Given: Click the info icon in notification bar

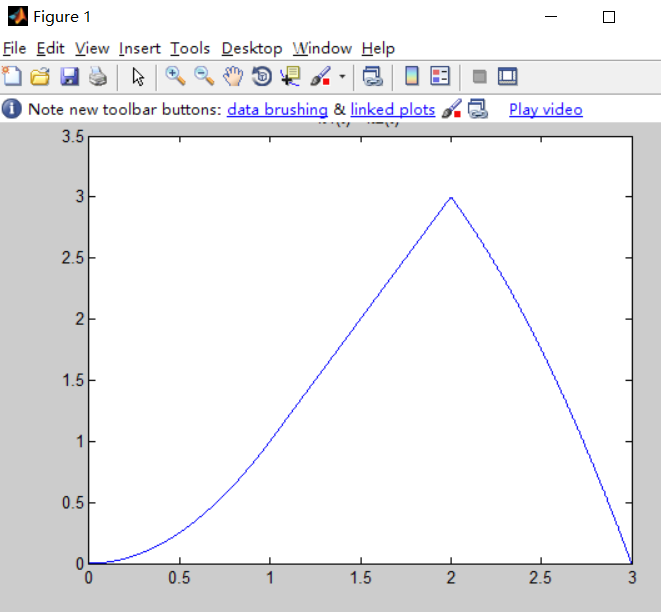Looking at the screenshot, I should coord(12,109).
